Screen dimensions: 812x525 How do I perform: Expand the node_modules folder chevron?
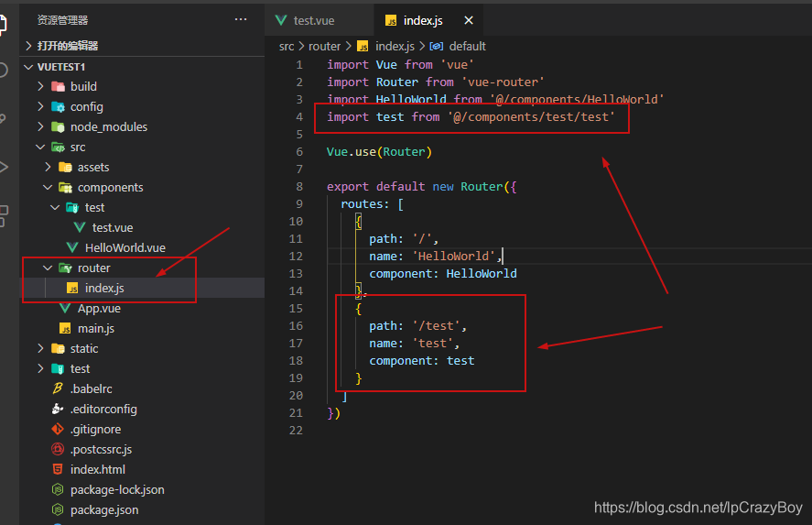pyautogui.click(x=40, y=127)
